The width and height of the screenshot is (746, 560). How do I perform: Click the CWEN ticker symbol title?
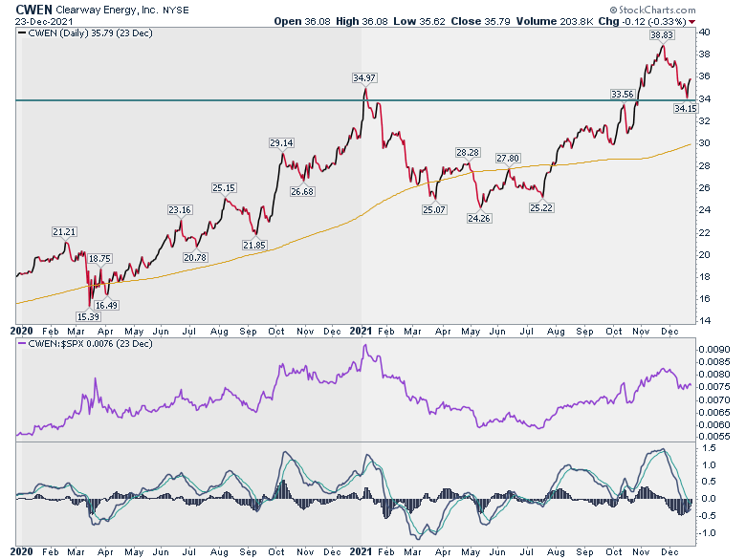(33, 9)
